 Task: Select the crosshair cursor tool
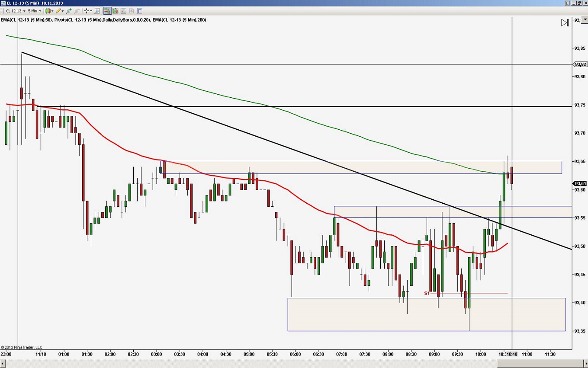[87, 11]
